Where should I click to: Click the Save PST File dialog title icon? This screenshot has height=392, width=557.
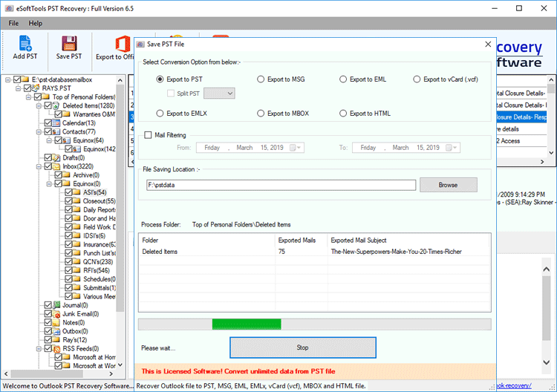tap(140, 45)
